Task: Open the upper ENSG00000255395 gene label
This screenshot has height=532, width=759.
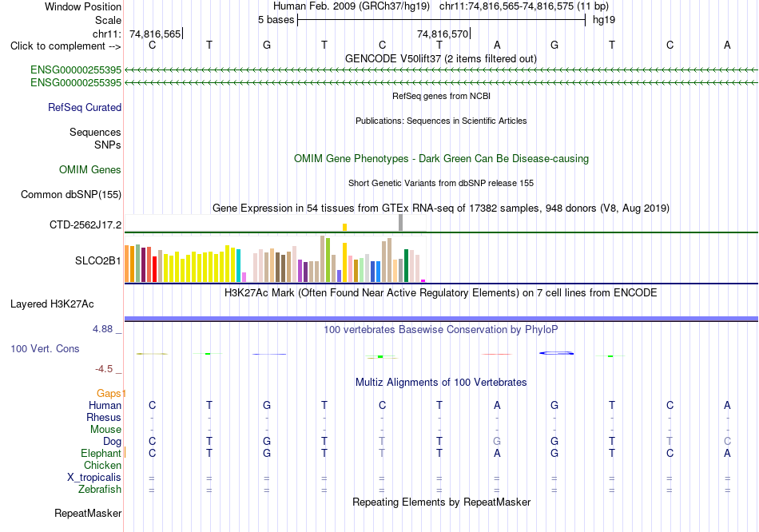Action: [x=76, y=69]
